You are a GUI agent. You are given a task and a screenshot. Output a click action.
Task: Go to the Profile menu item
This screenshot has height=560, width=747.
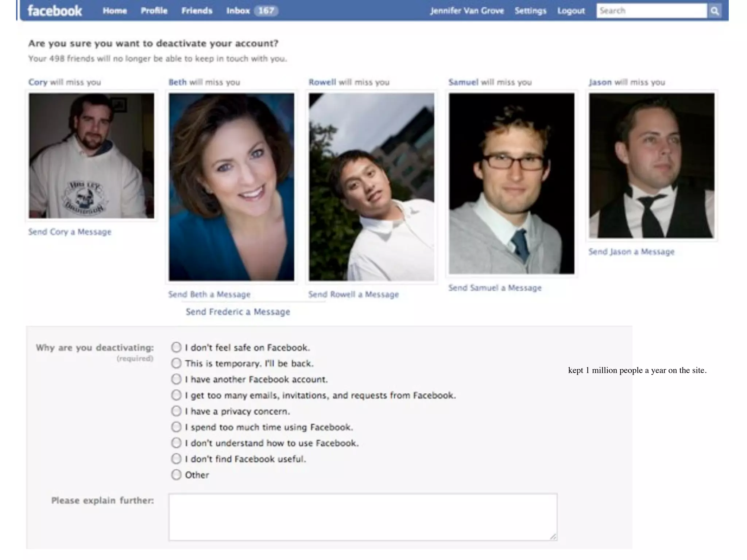pyautogui.click(x=154, y=11)
